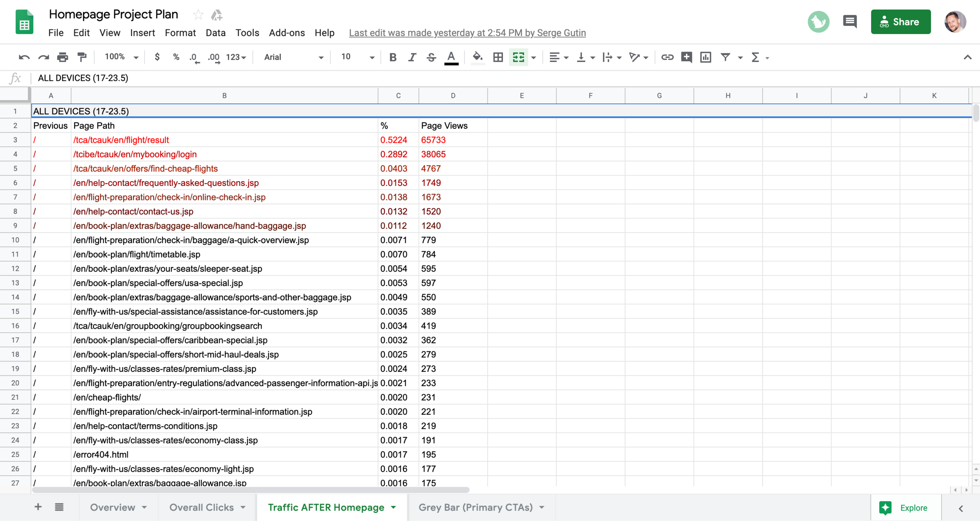Rename the Homepage Project Plan title

113,14
